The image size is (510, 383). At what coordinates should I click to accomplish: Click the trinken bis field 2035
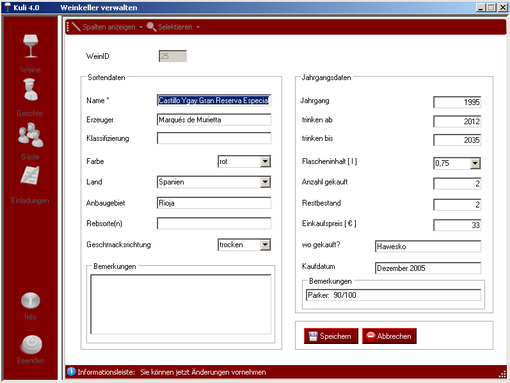(457, 140)
